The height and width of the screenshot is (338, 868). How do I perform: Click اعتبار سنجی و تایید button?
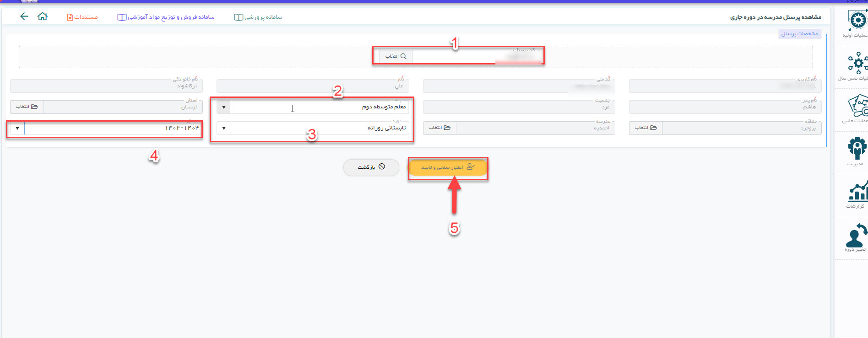click(x=448, y=167)
